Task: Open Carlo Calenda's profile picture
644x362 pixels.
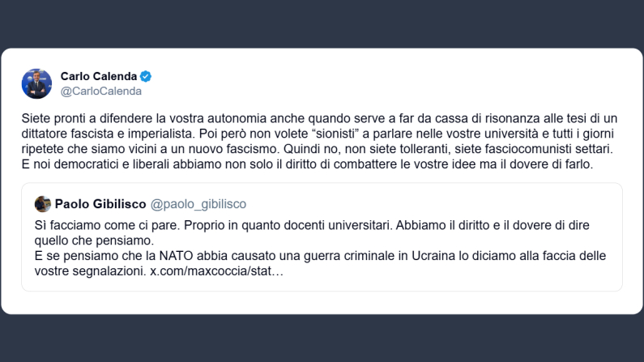Action: (x=37, y=83)
